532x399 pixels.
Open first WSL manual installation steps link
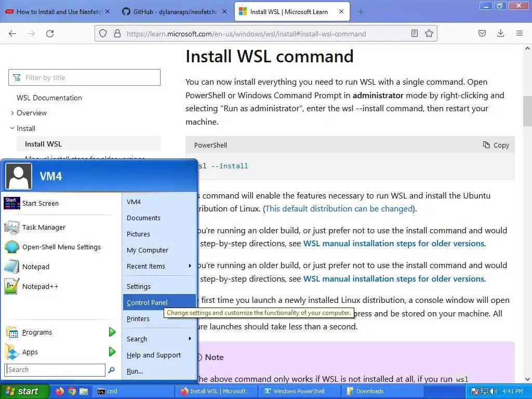394,244
